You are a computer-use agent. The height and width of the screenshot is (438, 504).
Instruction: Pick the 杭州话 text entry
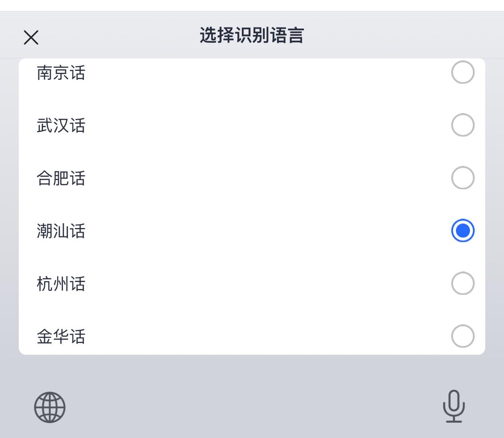pyautogui.click(x=61, y=284)
